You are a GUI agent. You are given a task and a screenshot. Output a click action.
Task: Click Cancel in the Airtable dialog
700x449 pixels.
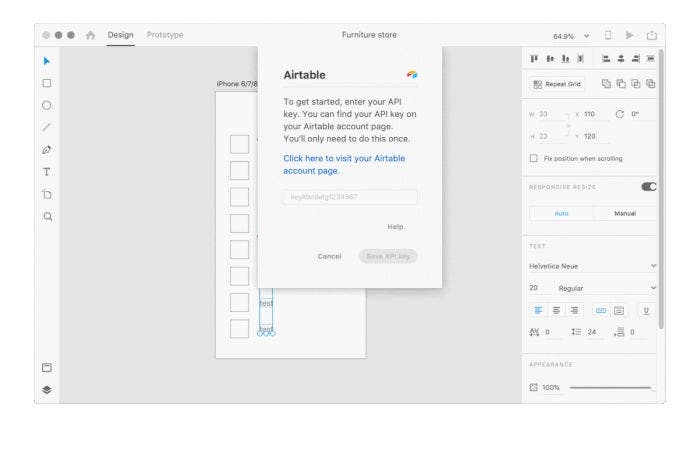tap(329, 256)
